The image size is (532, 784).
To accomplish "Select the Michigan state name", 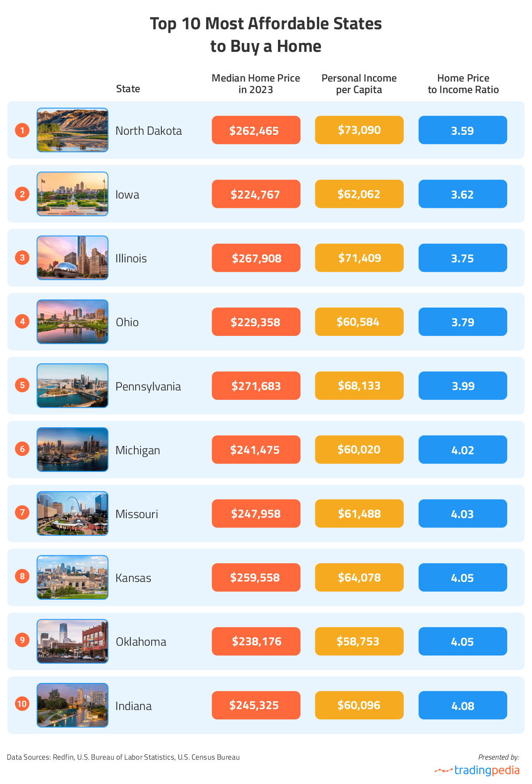I will tap(137, 450).
